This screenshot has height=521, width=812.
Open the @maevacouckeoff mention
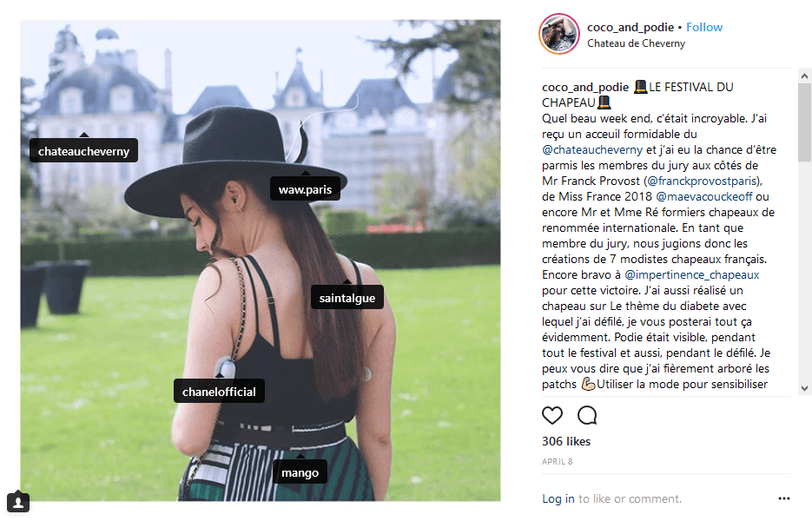[x=703, y=197]
